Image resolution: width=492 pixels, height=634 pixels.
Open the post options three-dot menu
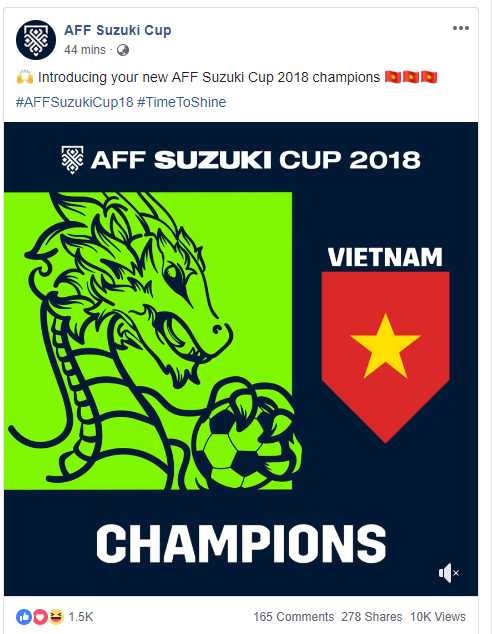click(x=460, y=28)
